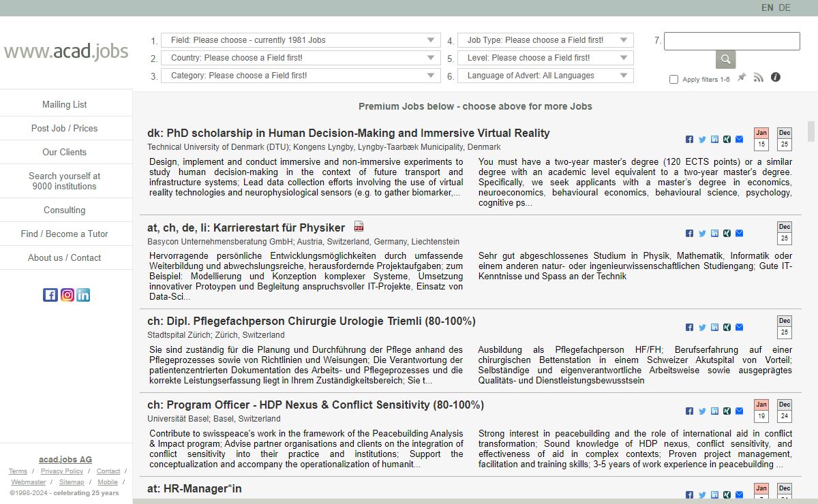Screen dimensions: 818x504
Task: Open the Level filter dropdown
Action: click(545, 58)
